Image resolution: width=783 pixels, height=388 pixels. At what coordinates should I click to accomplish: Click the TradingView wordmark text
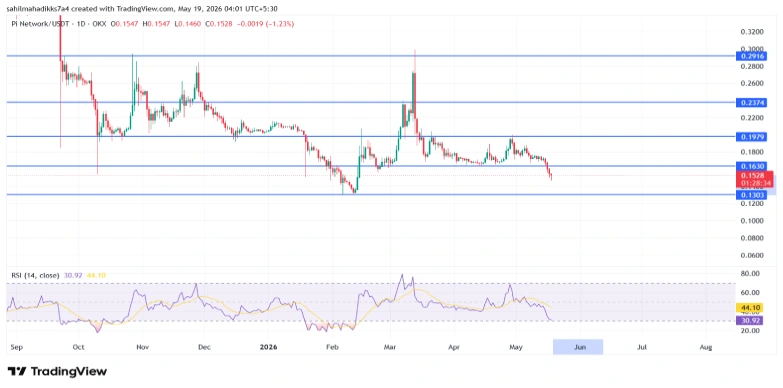(69, 372)
